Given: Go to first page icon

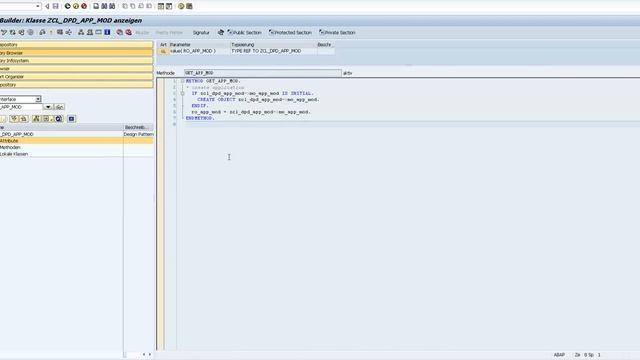Looking at the screenshot, I should coord(125,6).
